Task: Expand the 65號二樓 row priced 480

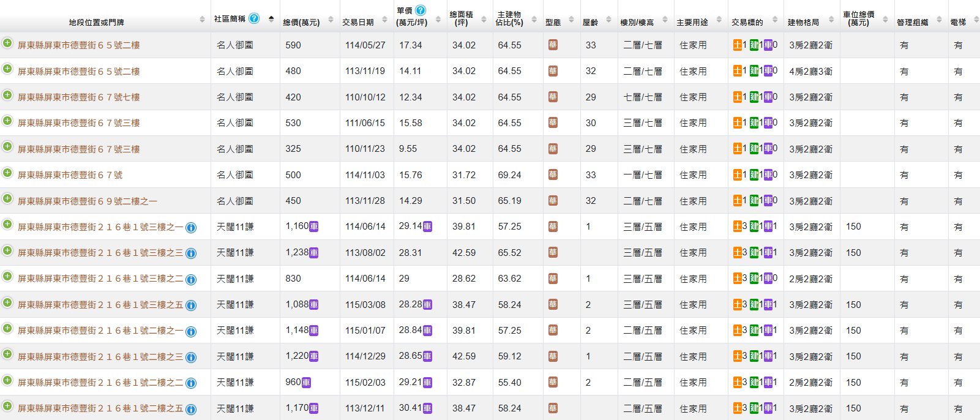Action: point(7,69)
